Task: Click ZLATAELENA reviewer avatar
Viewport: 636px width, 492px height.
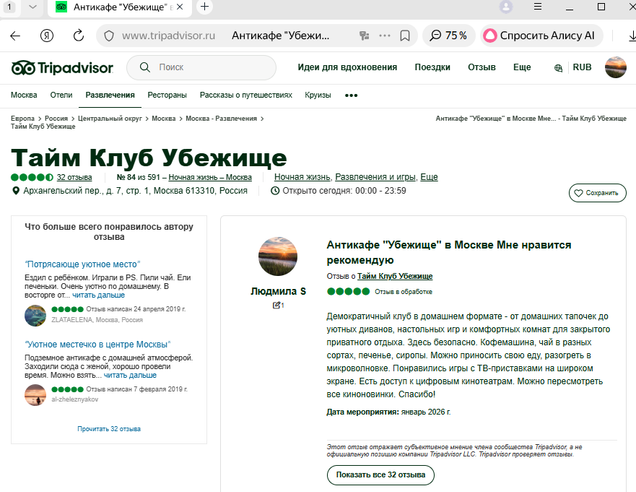Action: coord(35,316)
